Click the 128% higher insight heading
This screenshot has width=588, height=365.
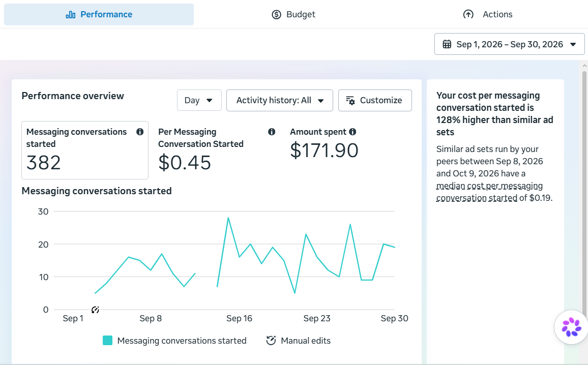494,113
